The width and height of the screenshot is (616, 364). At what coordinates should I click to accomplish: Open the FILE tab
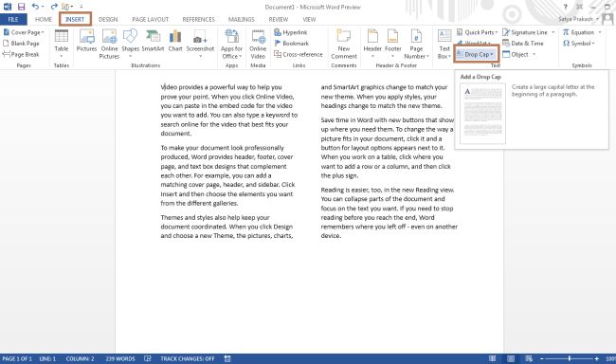click(13, 19)
